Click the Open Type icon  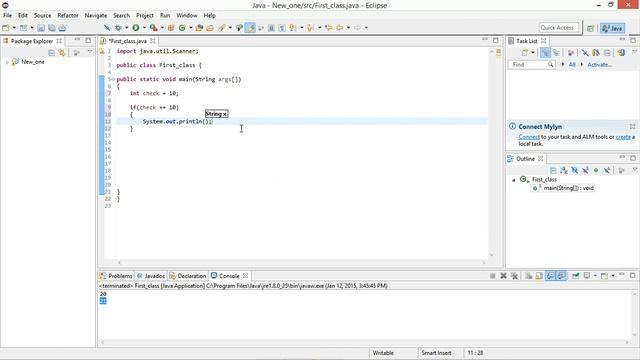(x=199, y=28)
